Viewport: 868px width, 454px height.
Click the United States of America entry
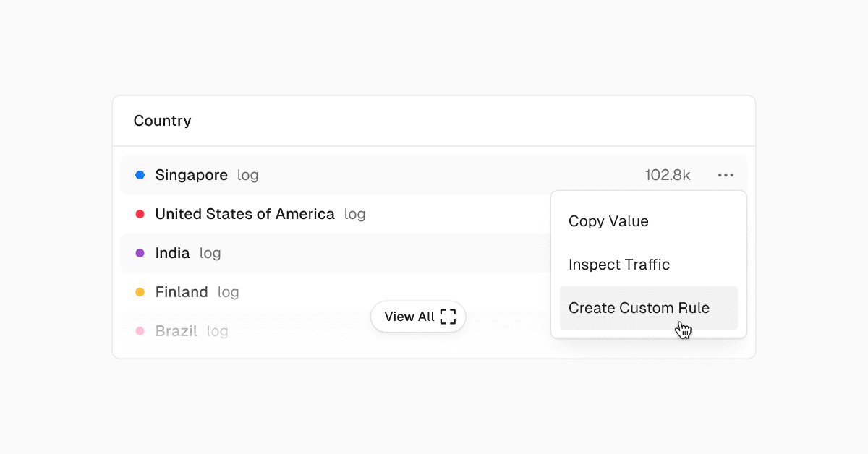coord(244,214)
